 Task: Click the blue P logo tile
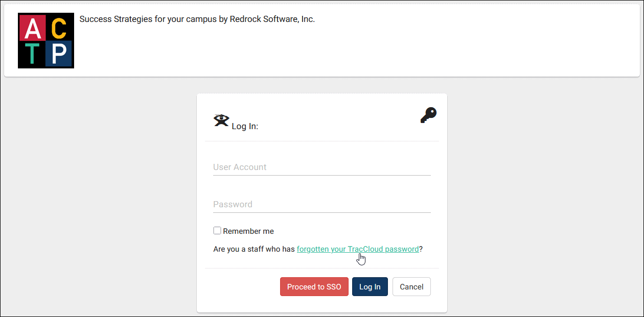(59, 54)
